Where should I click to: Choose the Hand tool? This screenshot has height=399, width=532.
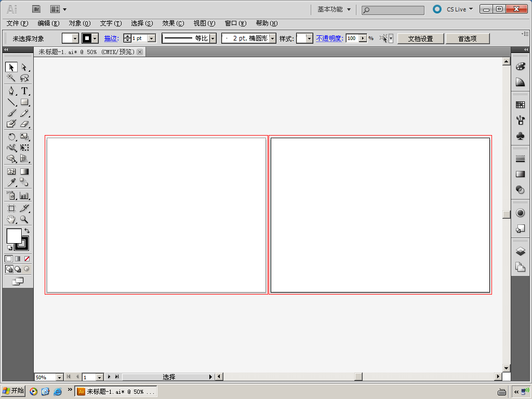tap(11, 219)
